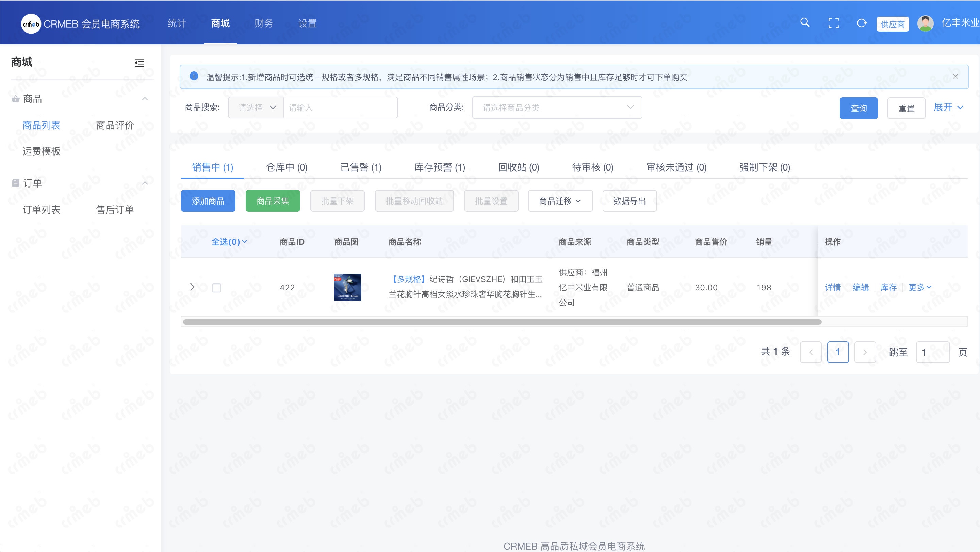This screenshot has height=552, width=980.
Task: Check the checkbox for product 422
Action: point(216,288)
